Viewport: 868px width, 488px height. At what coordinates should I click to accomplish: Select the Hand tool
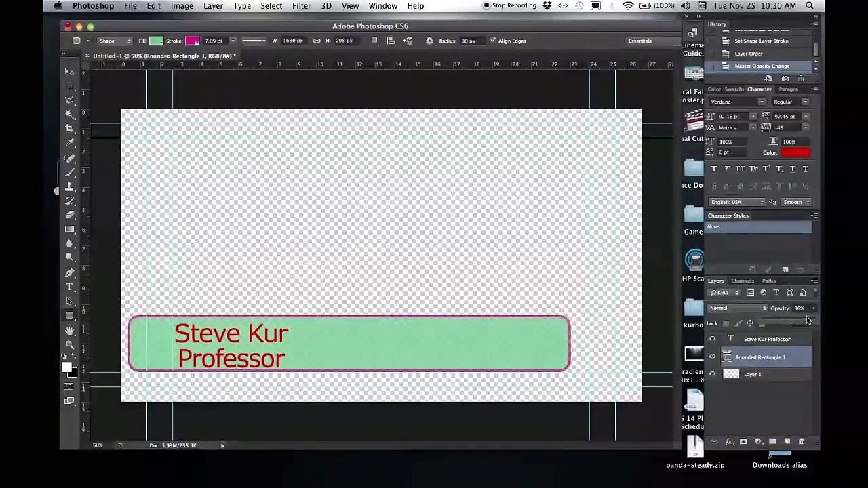tap(70, 330)
